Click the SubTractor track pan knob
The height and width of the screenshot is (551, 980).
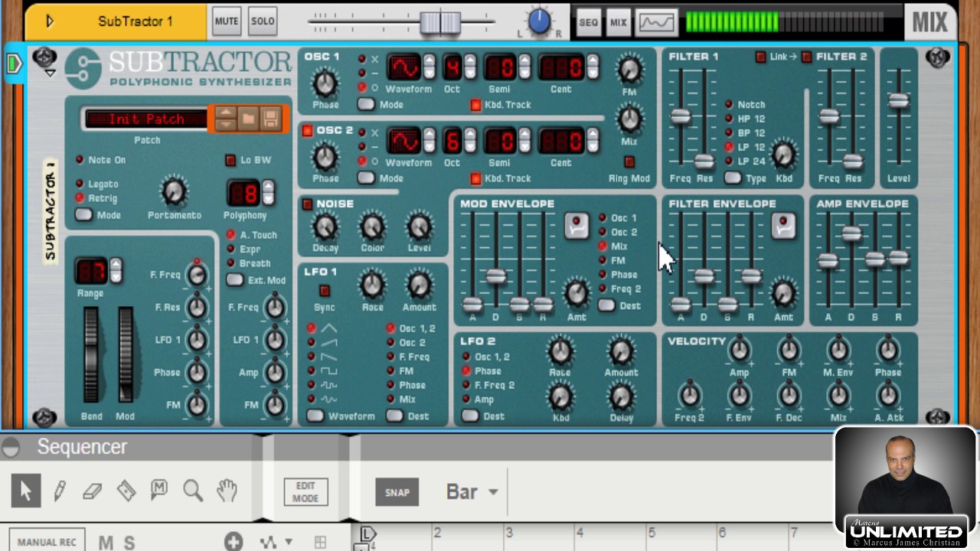tap(539, 21)
